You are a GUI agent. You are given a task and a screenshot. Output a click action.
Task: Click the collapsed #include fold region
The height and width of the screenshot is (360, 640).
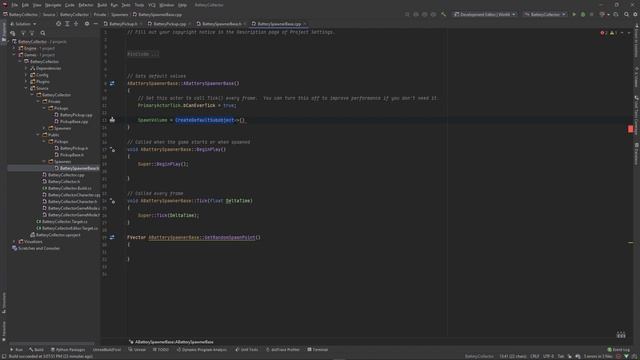143,54
